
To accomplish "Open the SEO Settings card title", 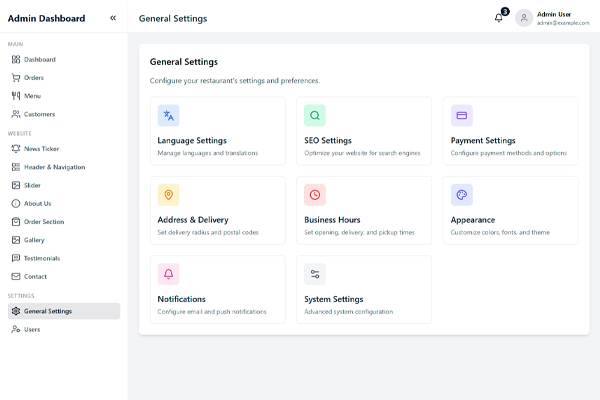I will pos(328,140).
